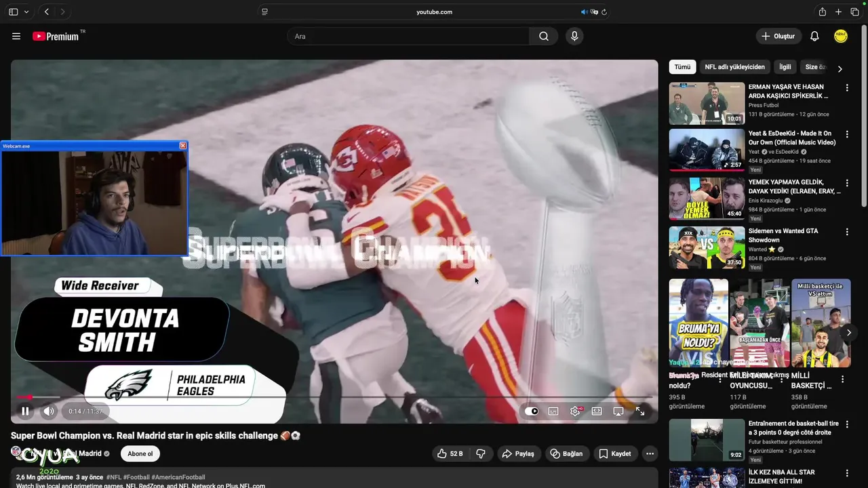
Task: Select the İlgili filter chip
Action: click(785, 66)
